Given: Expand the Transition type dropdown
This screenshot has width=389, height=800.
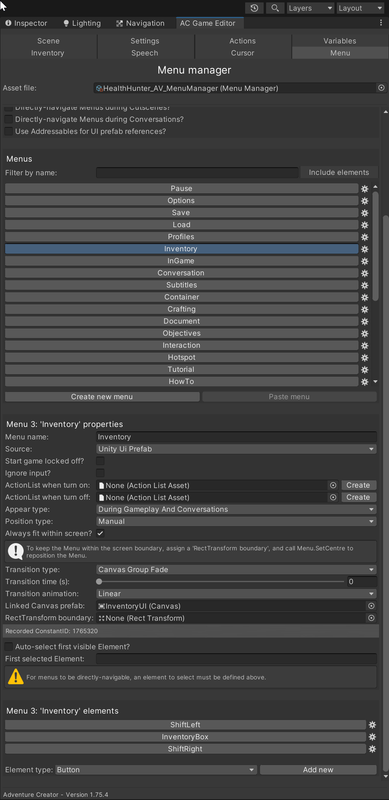Looking at the screenshot, I should [236, 570].
